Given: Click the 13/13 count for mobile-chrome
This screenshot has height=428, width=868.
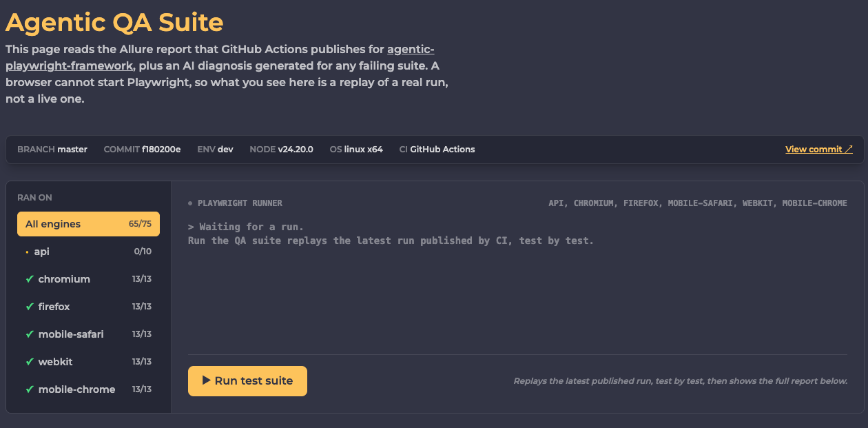Looking at the screenshot, I should coord(142,389).
